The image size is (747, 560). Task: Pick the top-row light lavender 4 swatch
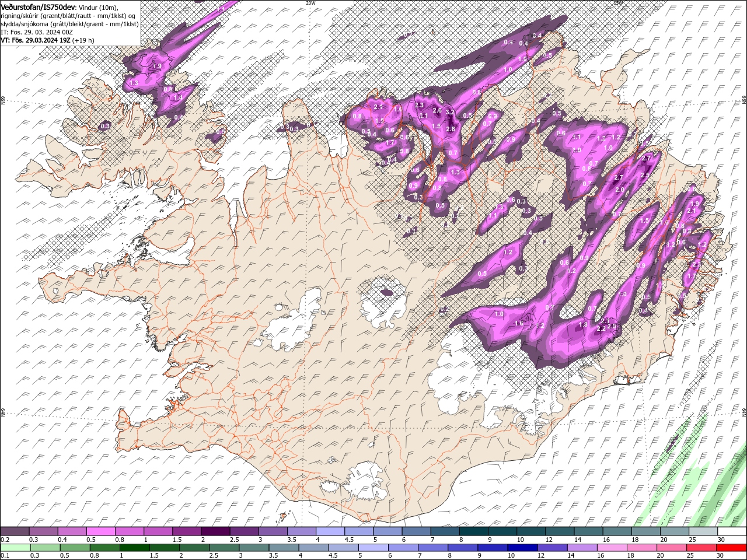click(x=330, y=531)
